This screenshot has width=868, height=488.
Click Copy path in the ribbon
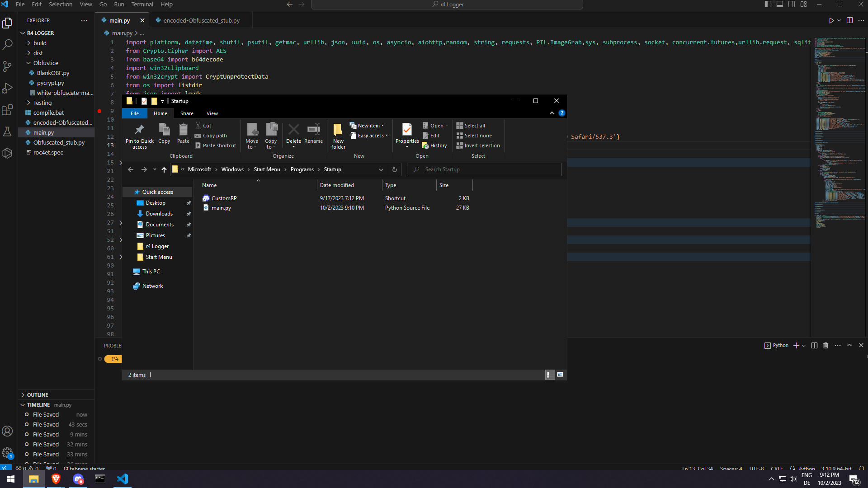click(211, 136)
